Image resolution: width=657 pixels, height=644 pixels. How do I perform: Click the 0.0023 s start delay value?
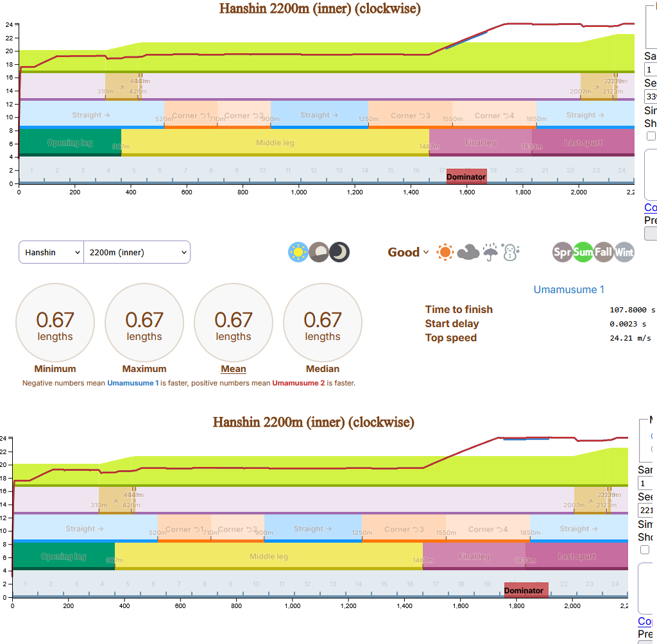click(627, 324)
